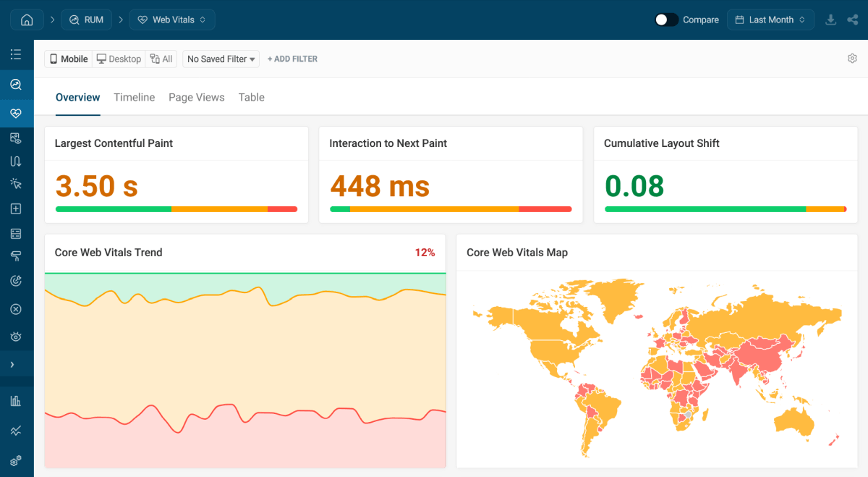Open the RUM breadcrumb dropdown
The width and height of the screenshot is (868, 477).
(x=86, y=20)
